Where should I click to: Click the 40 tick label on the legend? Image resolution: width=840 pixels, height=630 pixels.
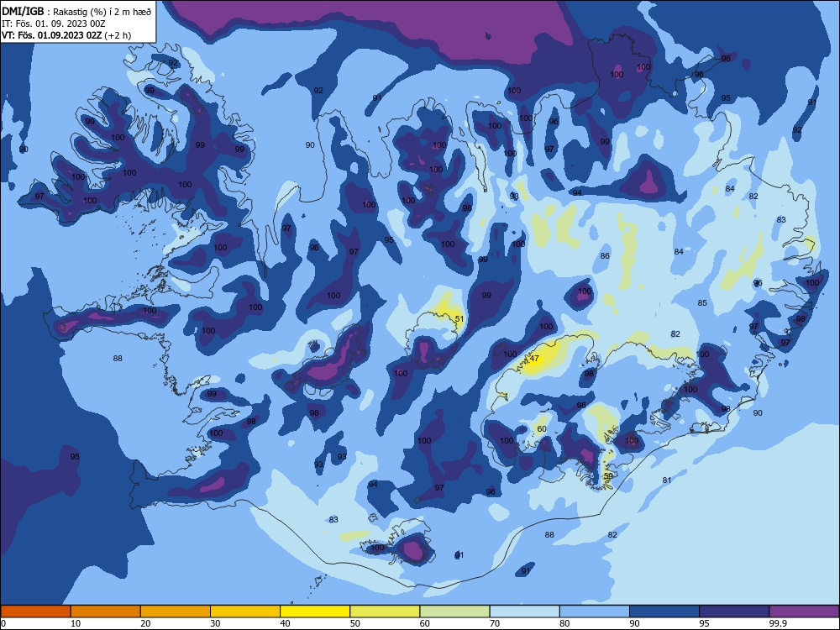pos(285,623)
